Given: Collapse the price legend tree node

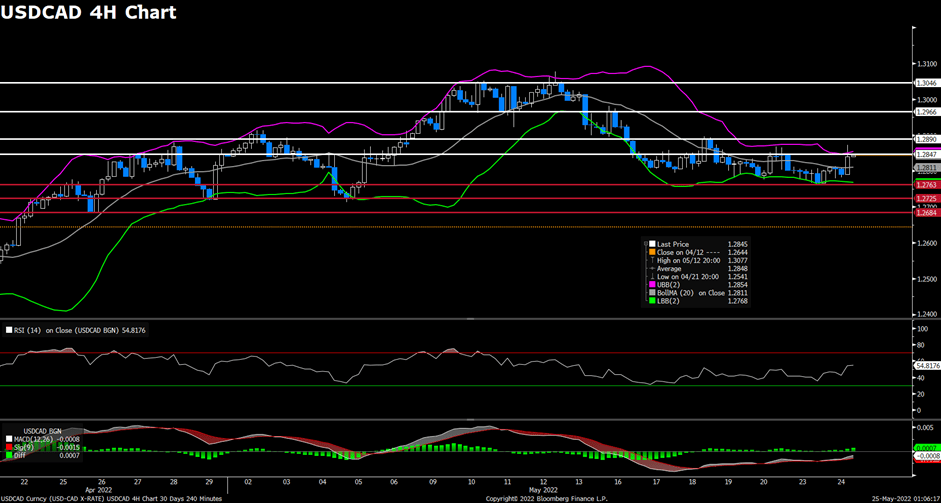Looking at the screenshot, I should pyautogui.click(x=646, y=244).
